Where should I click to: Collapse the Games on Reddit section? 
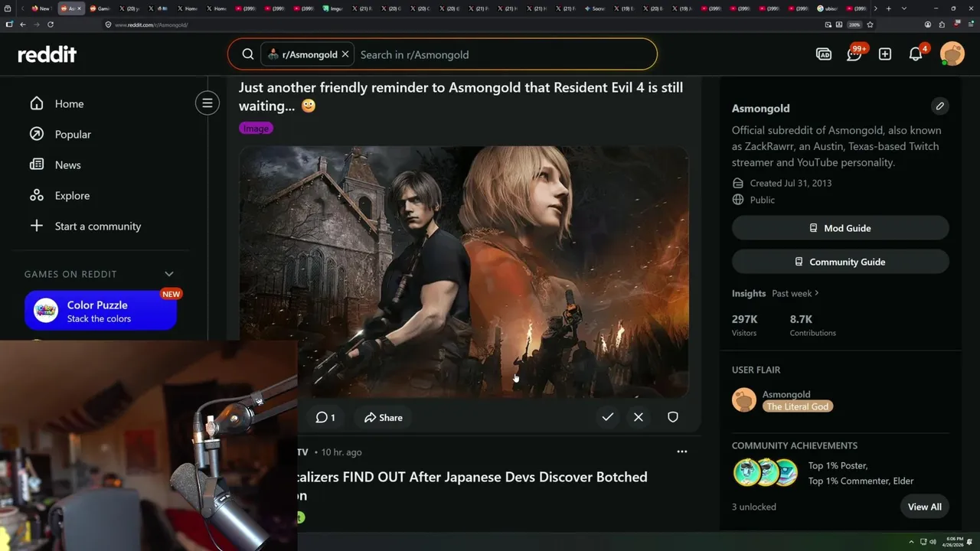pos(169,274)
